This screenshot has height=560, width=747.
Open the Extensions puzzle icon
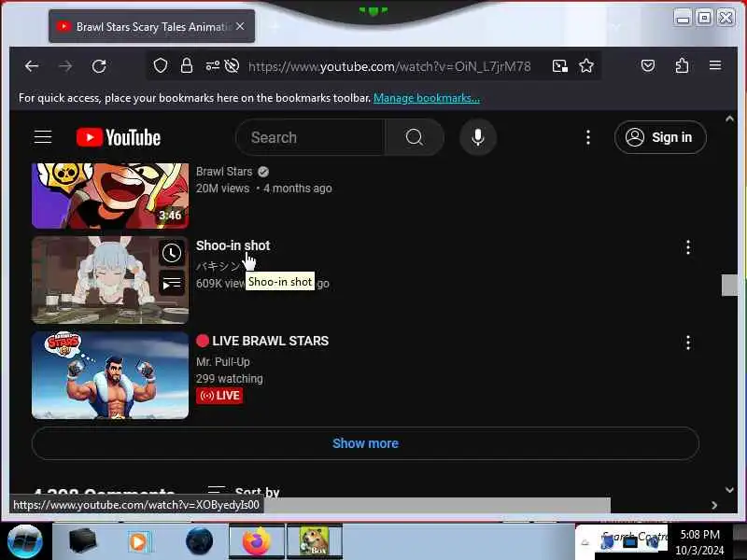682,65
